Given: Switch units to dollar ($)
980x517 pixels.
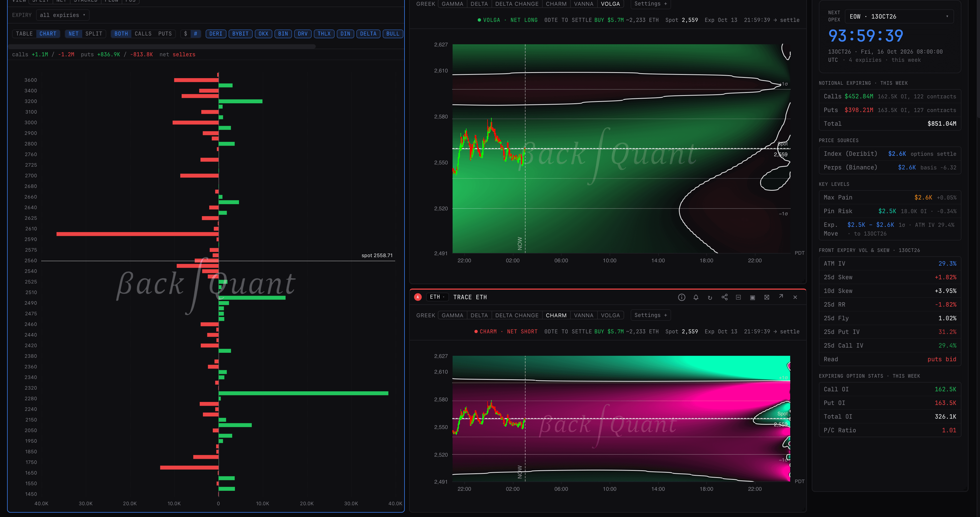Looking at the screenshot, I should 186,34.
